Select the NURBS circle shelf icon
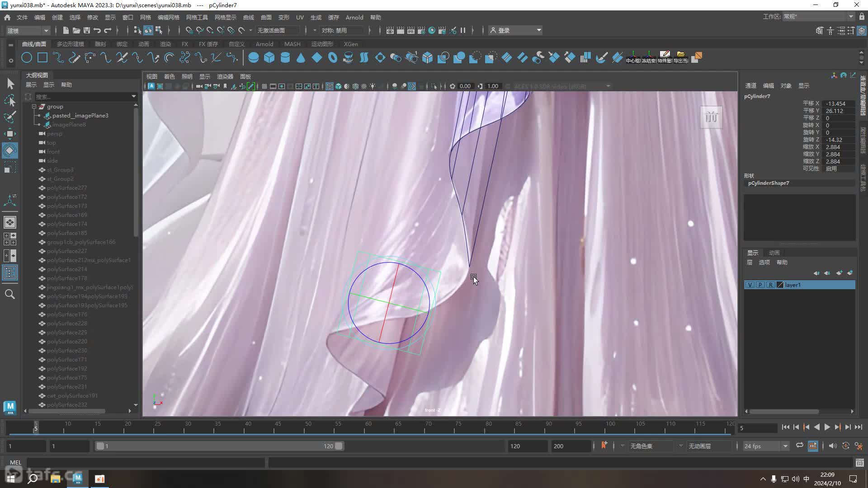The image size is (868, 488). 27,58
